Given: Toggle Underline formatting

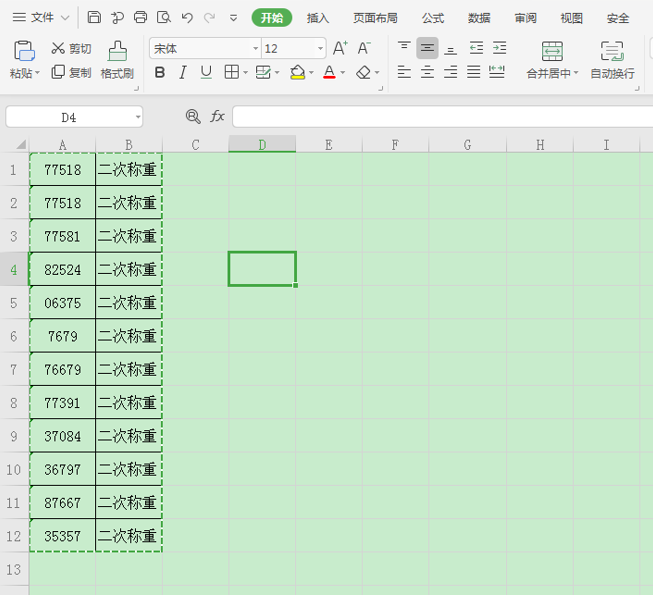Looking at the screenshot, I should (206, 72).
